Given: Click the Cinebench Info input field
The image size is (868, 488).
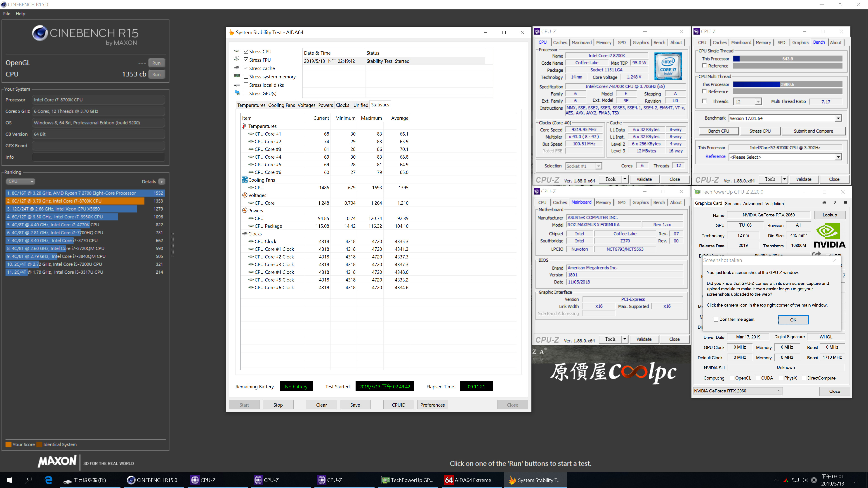Looking at the screenshot, I should pos(98,157).
